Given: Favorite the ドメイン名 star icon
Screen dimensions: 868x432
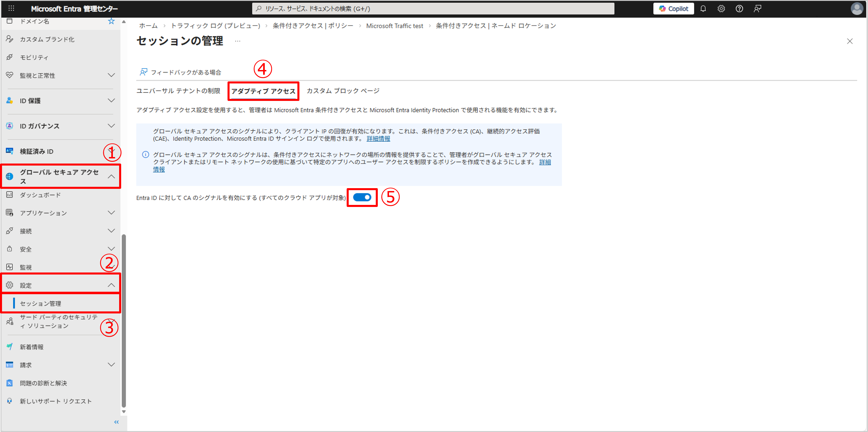Looking at the screenshot, I should tap(111, 21).
